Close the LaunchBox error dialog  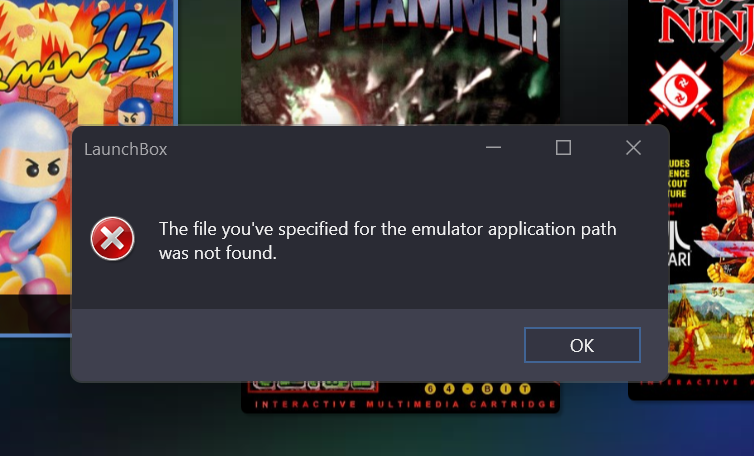633,148
